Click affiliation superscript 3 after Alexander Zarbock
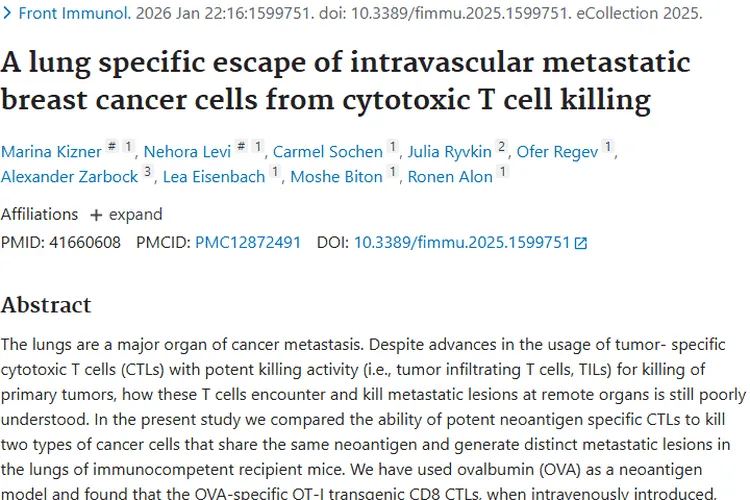Screen dimensions: 750x500 pos(147,172)
